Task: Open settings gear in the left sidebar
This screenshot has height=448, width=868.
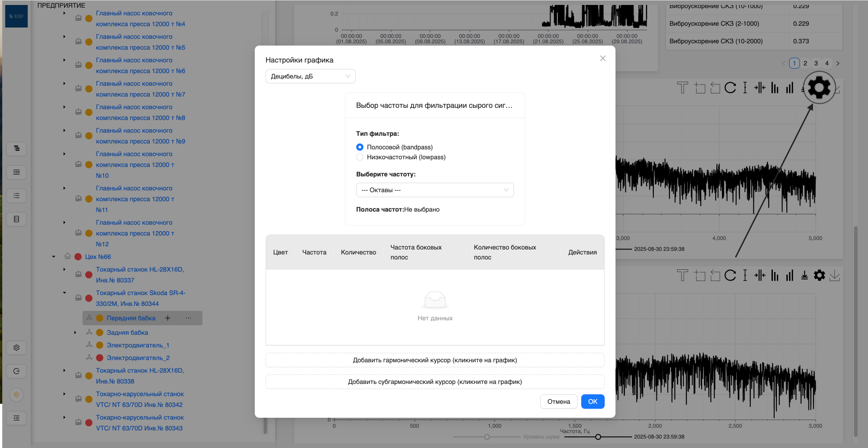Action: pyautogui.click(x=17, y=348)
